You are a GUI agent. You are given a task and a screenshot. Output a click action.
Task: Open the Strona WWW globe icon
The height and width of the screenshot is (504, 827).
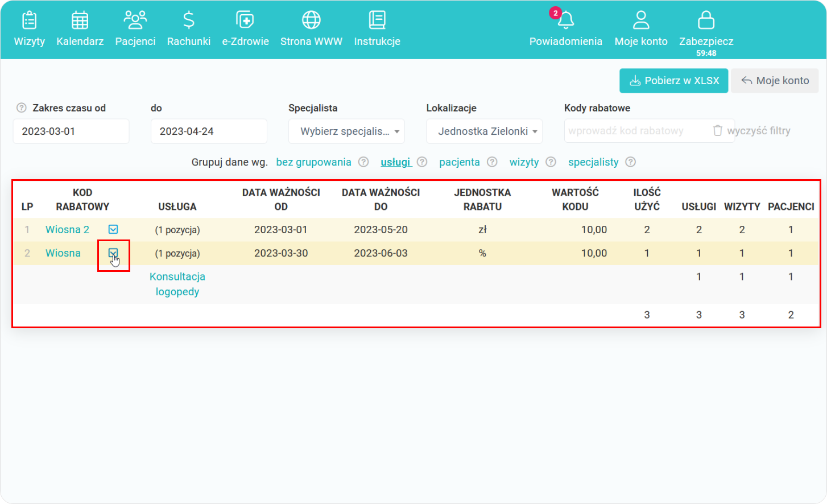click(x=311, y=20)
